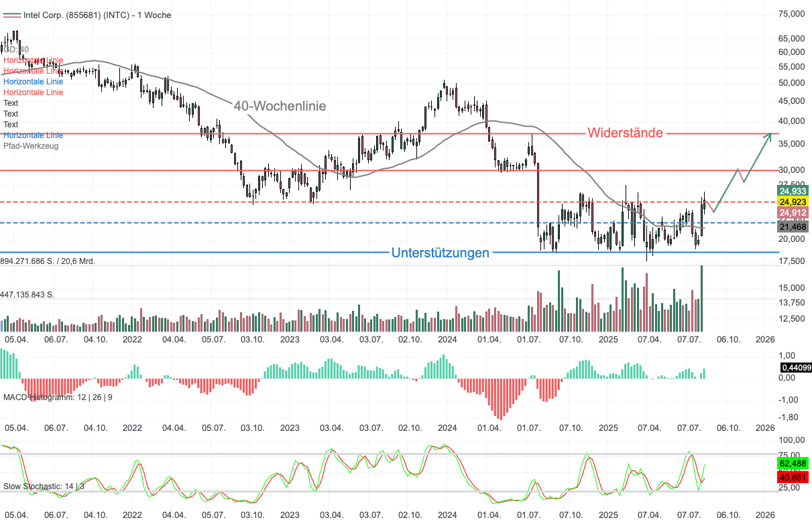
Task: Click the red 40,661 stochastic value tag
Action: (793, 476)
